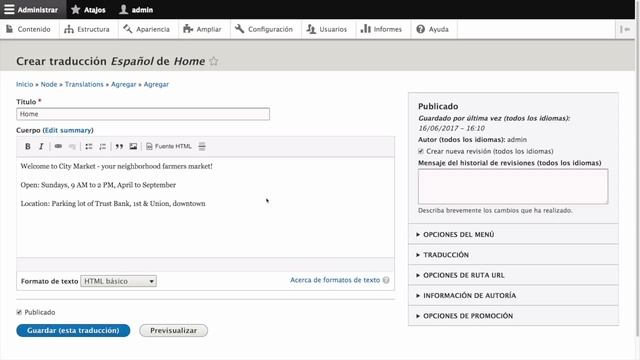
Task: Insert an image in the body editor
Action: tap(133, 147)
